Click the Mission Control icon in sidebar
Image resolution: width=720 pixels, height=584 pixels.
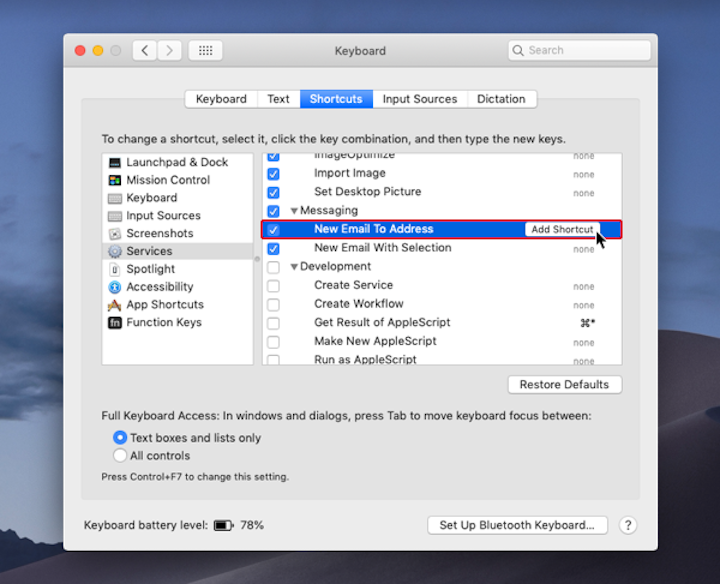114,180
